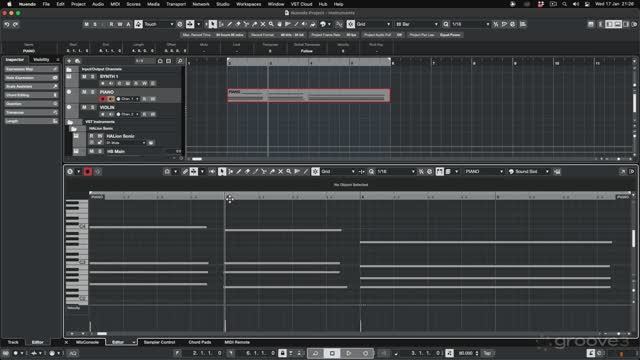The image size is (640, 360).
Task: Select the Mute X tool in project toolbar
Action: 263,24
